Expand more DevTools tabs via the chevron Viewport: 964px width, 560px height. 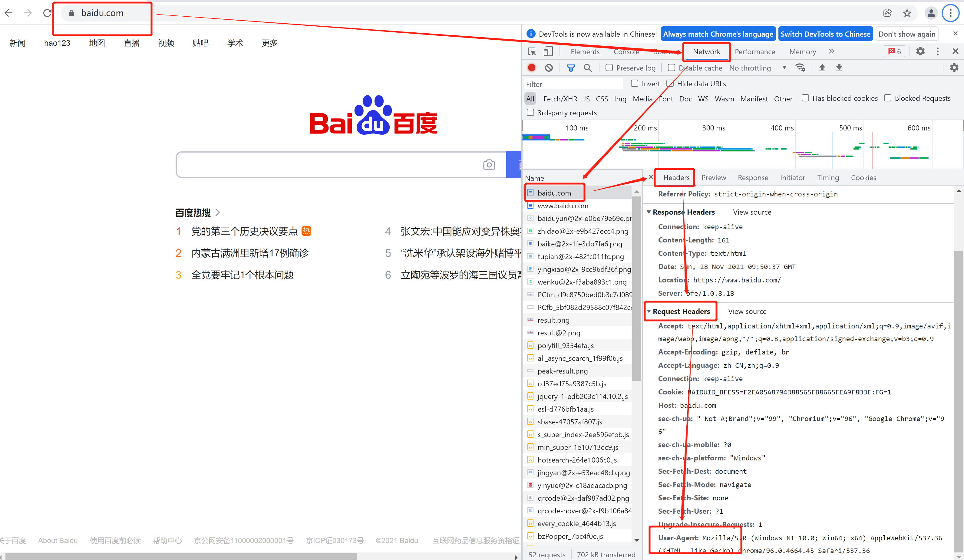point(831,51)
